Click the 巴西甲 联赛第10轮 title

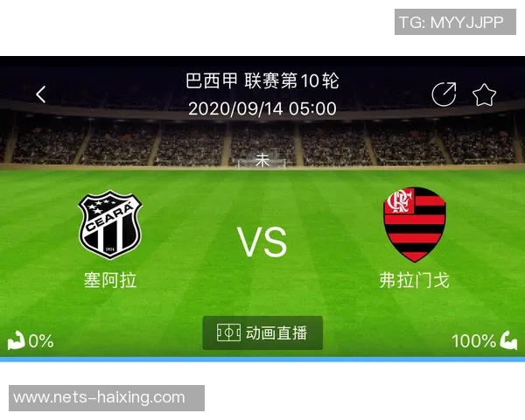pyautogui.click(x=262, y=80)
